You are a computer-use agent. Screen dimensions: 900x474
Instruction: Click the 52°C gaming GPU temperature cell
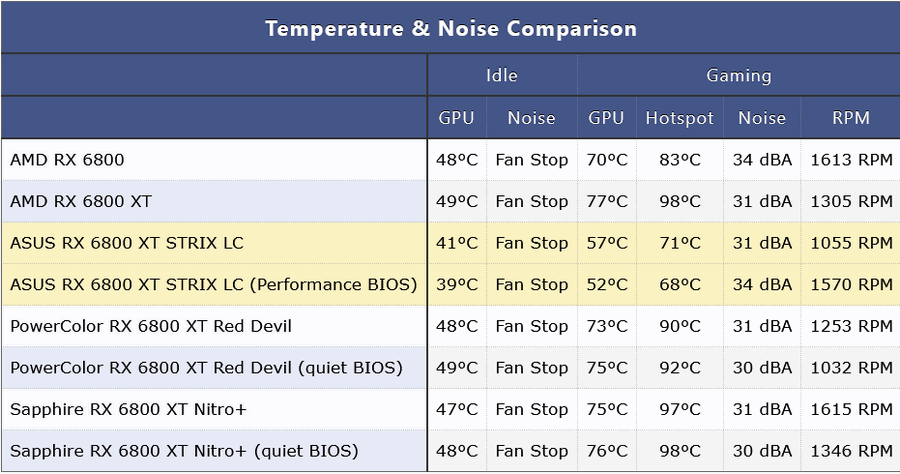pos(607,285)
